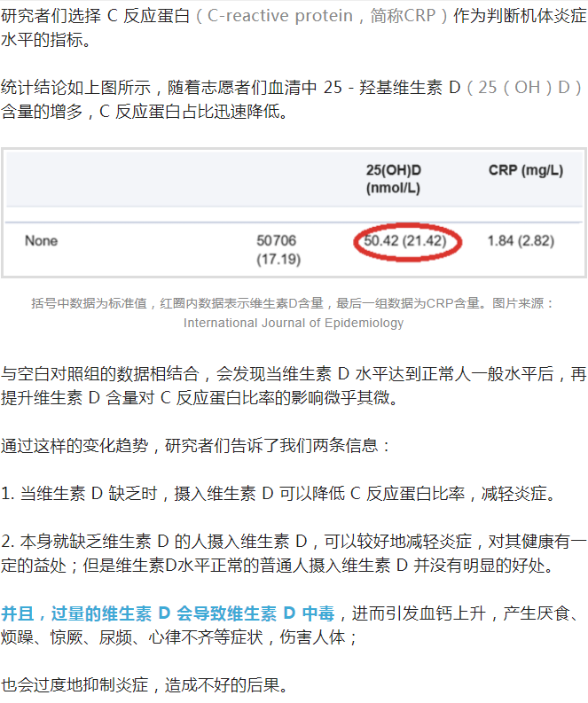Click the 25(OH)D (nmol/L) column header
This screenshot has width=588, height=703.
coord(393,178)
